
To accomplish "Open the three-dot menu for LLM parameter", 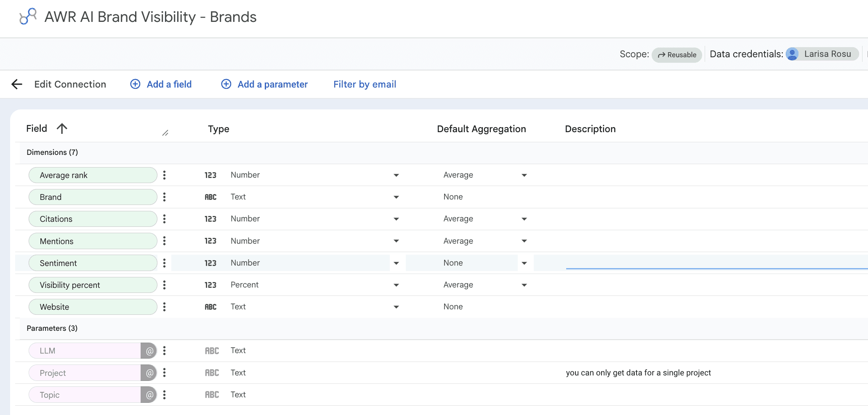I will coord(164,351).
